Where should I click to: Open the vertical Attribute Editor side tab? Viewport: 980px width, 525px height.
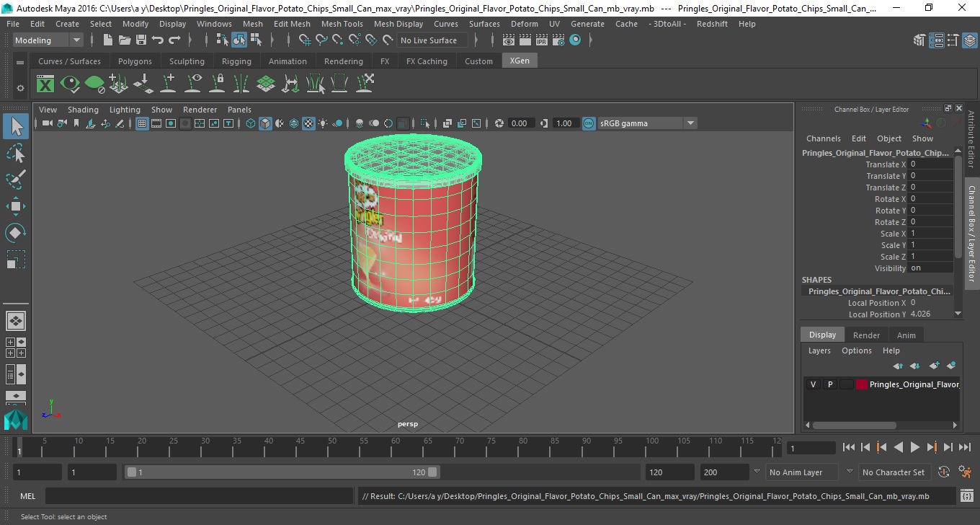pyautogui.click(x=971, y=139)
